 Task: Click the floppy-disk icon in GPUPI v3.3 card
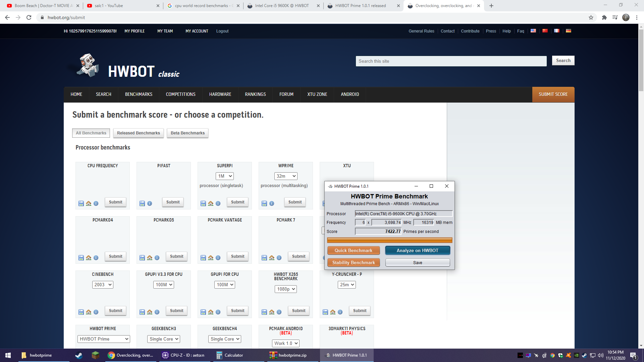coord(142,312)
